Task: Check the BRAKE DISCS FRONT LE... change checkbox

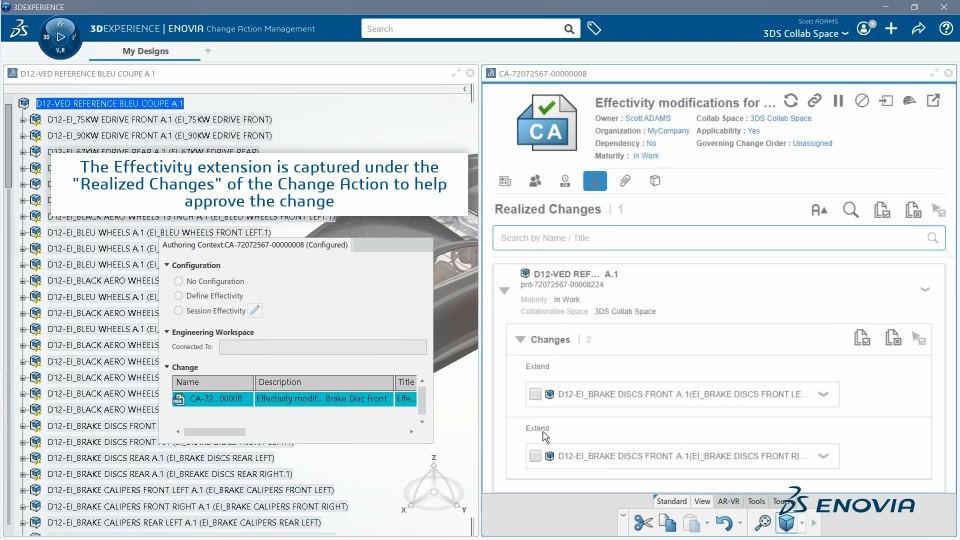Action: (x=535, y=394)
